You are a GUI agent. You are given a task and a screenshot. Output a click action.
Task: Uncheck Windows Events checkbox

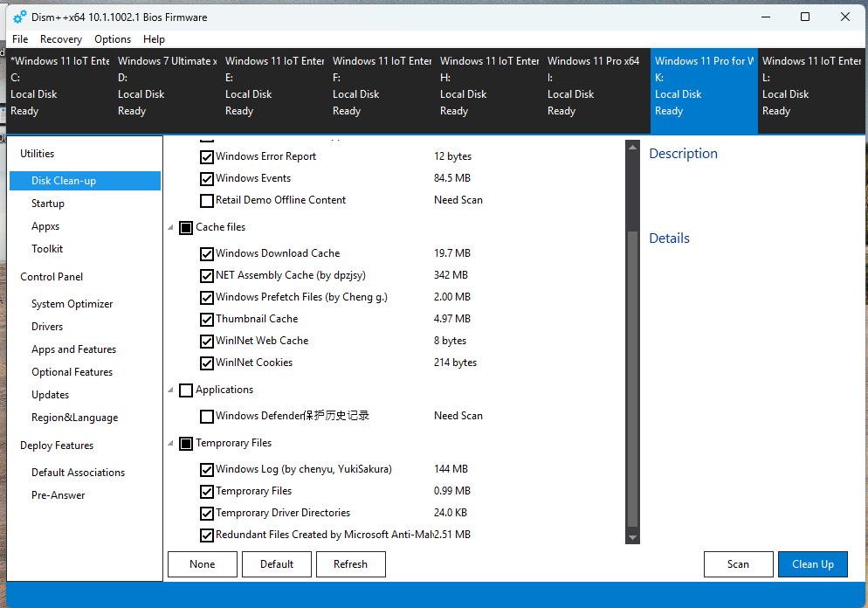coord(207,179)
